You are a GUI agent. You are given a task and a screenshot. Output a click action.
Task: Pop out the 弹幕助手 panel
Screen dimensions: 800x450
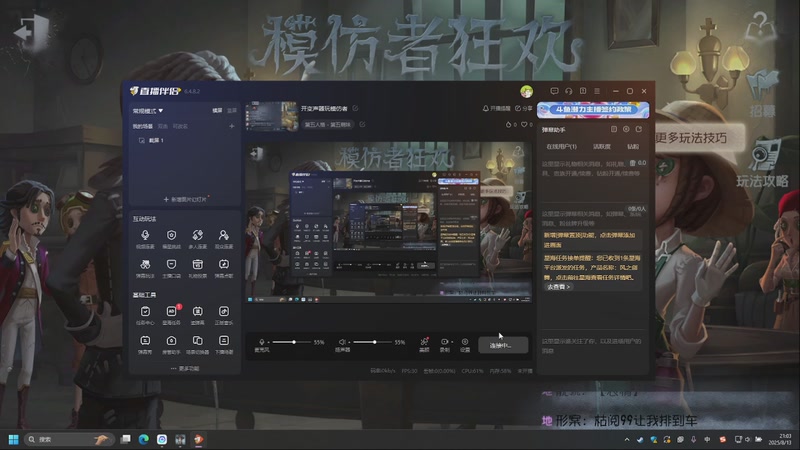638,129
